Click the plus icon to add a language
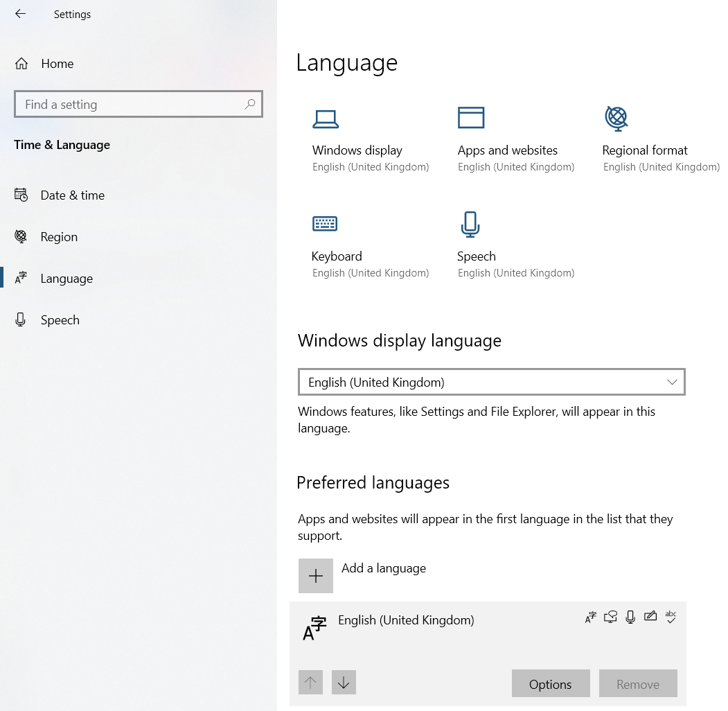728x711 pixels. coord(316,576)
